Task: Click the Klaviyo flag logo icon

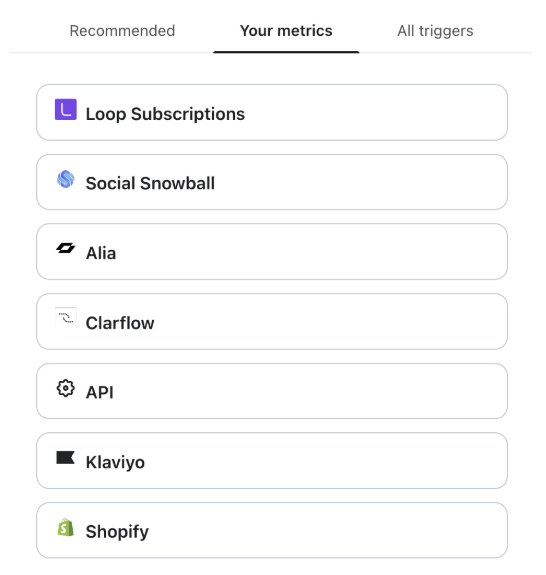Action: [66, 458]
